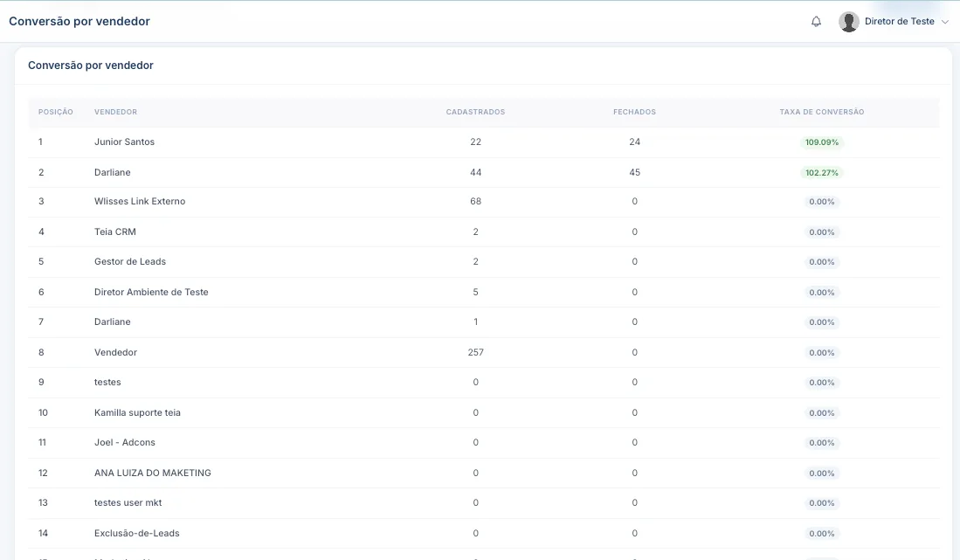The height and width of the screenshot is (560, 960).
Task: Click the card heading "Conversão por vendedor"
Action: [91, 66]
